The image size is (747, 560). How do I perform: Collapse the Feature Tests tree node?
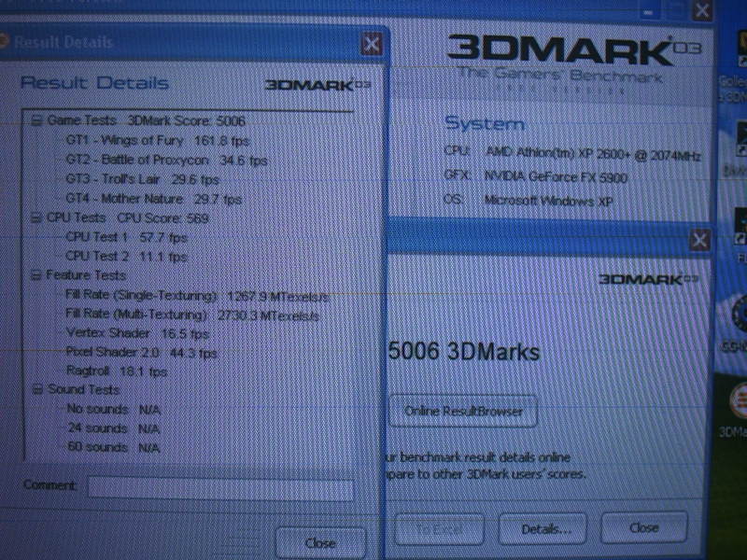tap(35, 275)
